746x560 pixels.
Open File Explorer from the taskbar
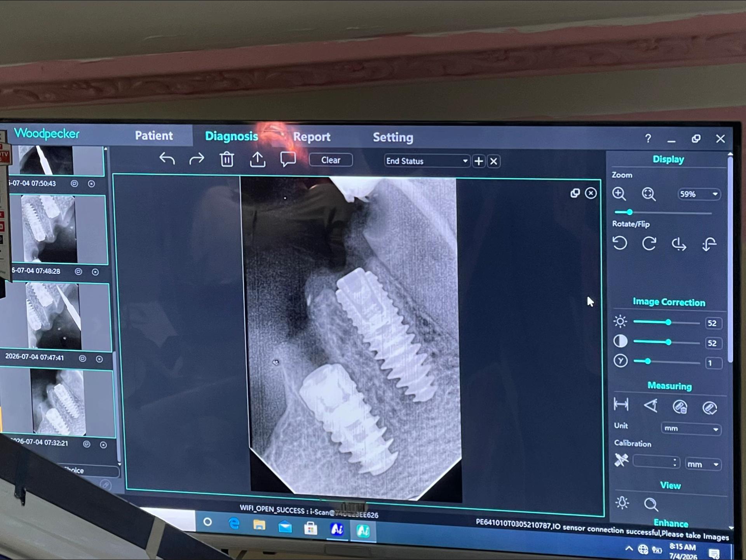click(x=259, y=525)
